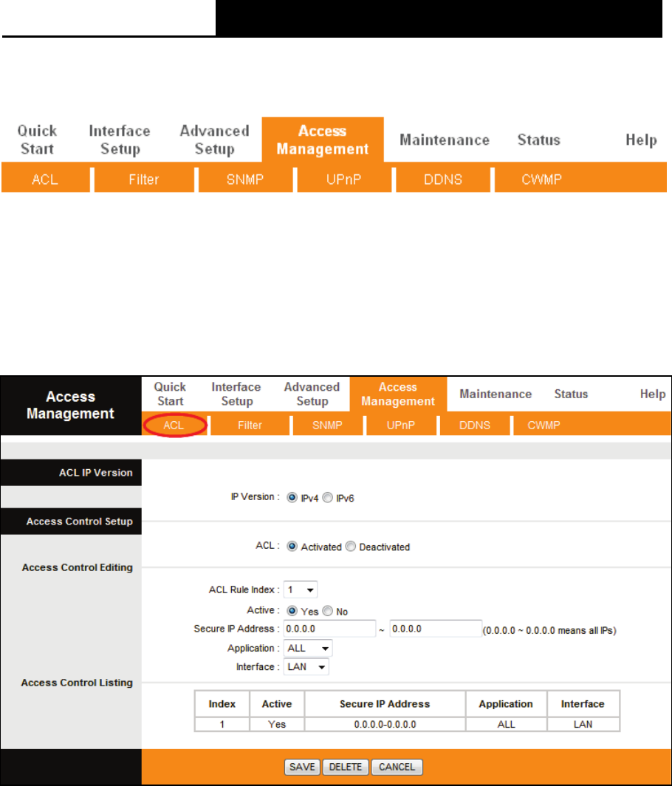Click the "Secure IP Address" column header
The width and height of the screenshot is (672, 786).
(x=385, y=704)
